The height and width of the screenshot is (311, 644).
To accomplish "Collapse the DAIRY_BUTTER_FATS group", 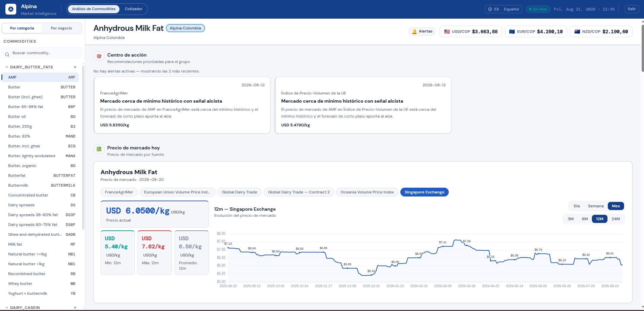I will coord(40,67).
